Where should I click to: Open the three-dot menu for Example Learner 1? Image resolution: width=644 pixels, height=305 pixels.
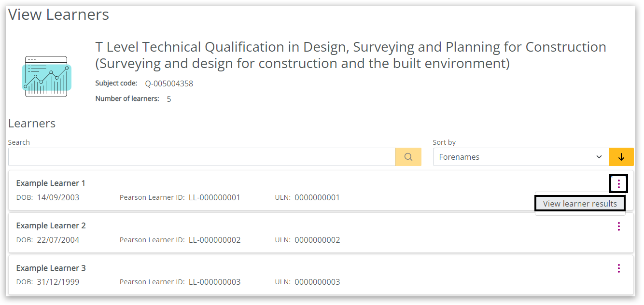tap(618, 184)
